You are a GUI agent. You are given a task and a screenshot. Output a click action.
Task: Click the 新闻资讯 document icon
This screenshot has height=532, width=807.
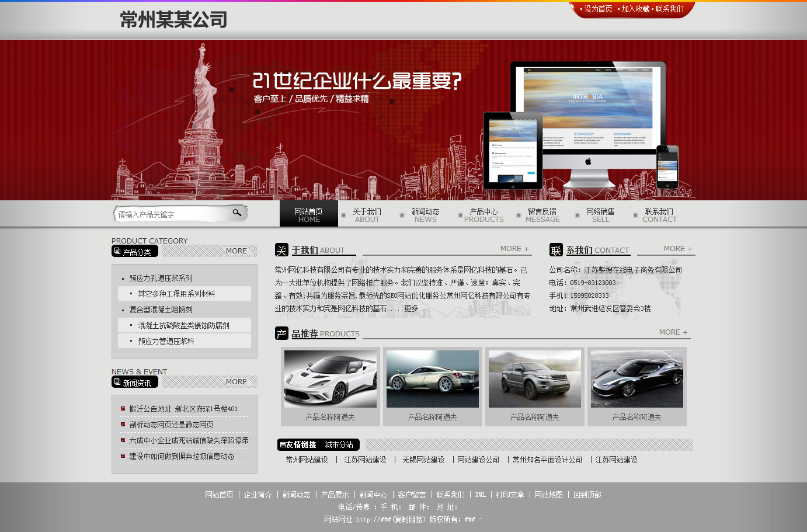(x=117, y=382)
